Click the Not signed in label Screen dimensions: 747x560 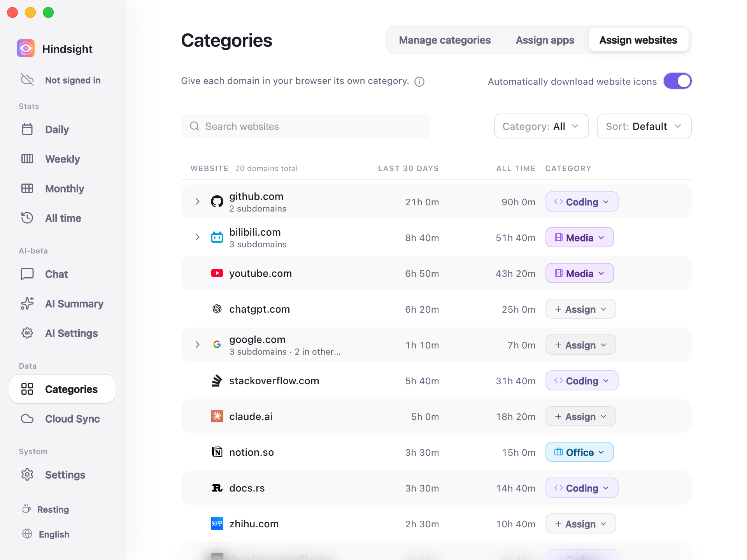[x=73, y=80]
